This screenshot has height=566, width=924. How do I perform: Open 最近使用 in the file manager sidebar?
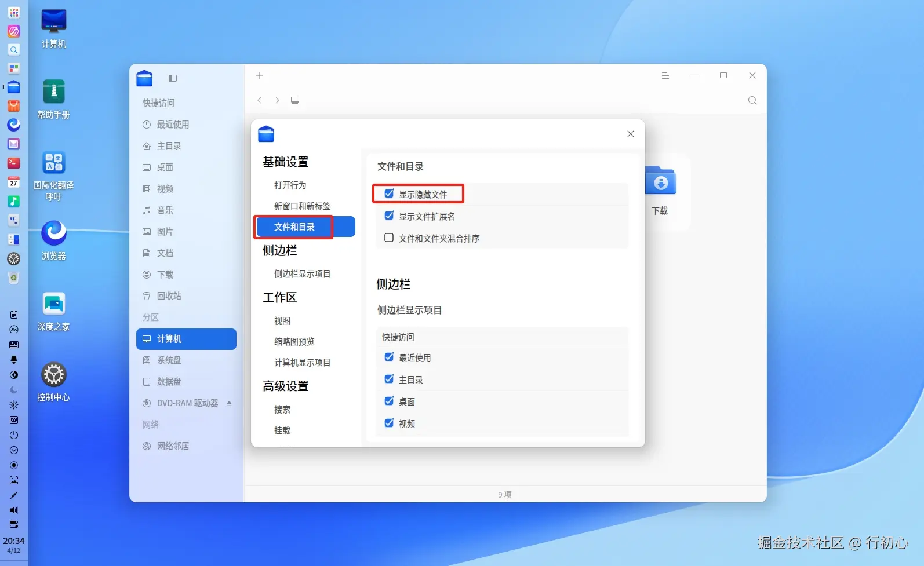(186, 125)
